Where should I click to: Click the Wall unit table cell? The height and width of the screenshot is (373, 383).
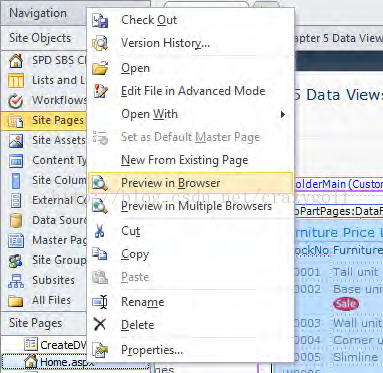357,323
